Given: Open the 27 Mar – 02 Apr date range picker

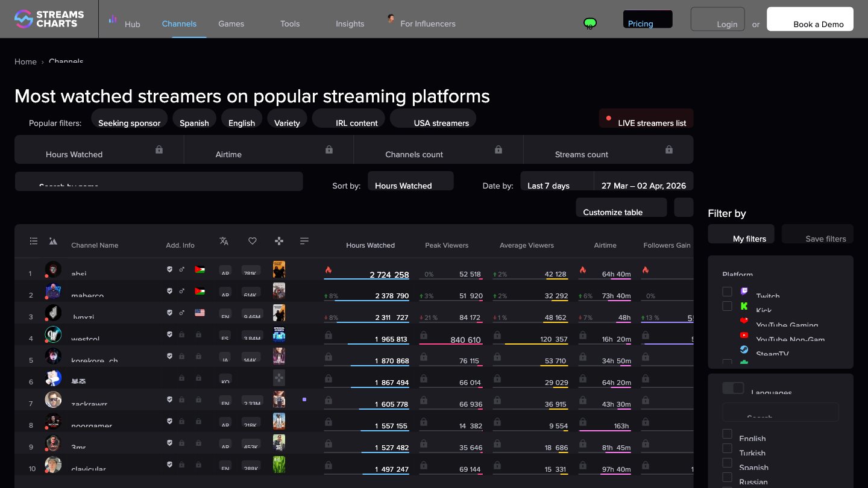Looking at the screenshot, I should (x=644, y=181).
